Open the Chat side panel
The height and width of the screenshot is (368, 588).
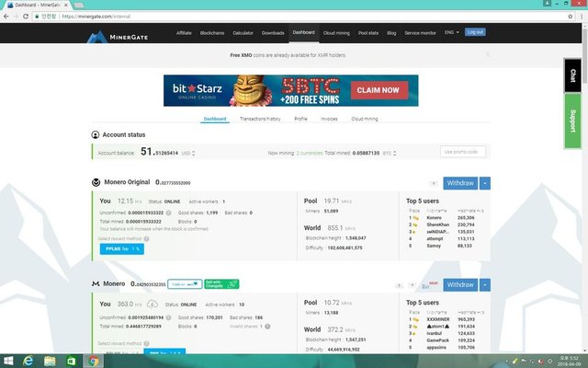[x=572, y=75]
